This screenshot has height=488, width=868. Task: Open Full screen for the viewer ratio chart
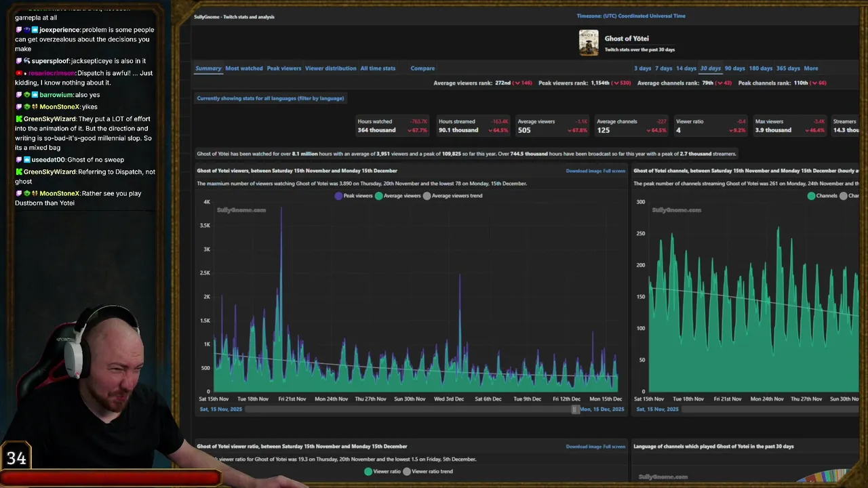coord(614,447)
